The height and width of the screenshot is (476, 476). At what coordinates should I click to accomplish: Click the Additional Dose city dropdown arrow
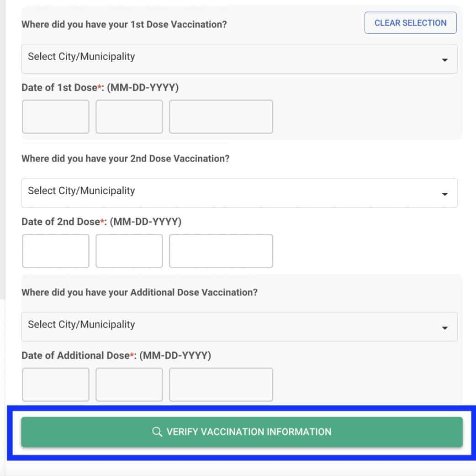point(444,328)
